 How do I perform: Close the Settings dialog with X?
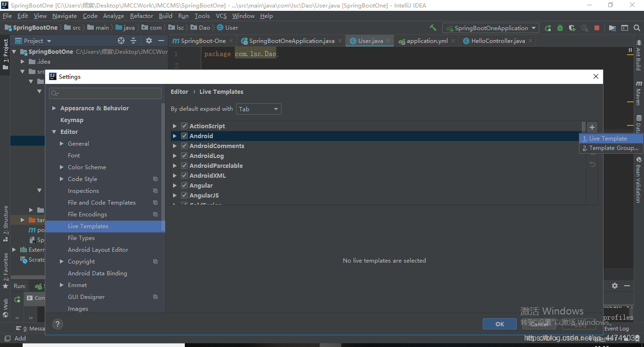click(x=596, y=76)
